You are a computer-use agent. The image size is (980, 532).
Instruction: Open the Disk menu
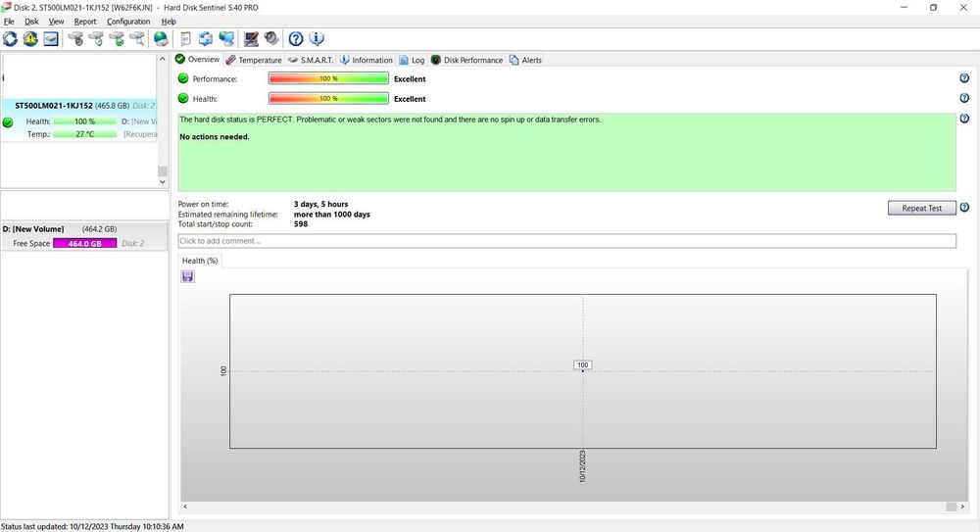tap(31, 22)
